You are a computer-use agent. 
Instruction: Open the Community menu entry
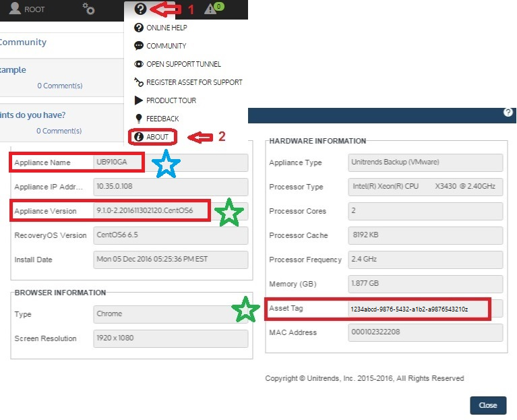(x=166, y=46)
